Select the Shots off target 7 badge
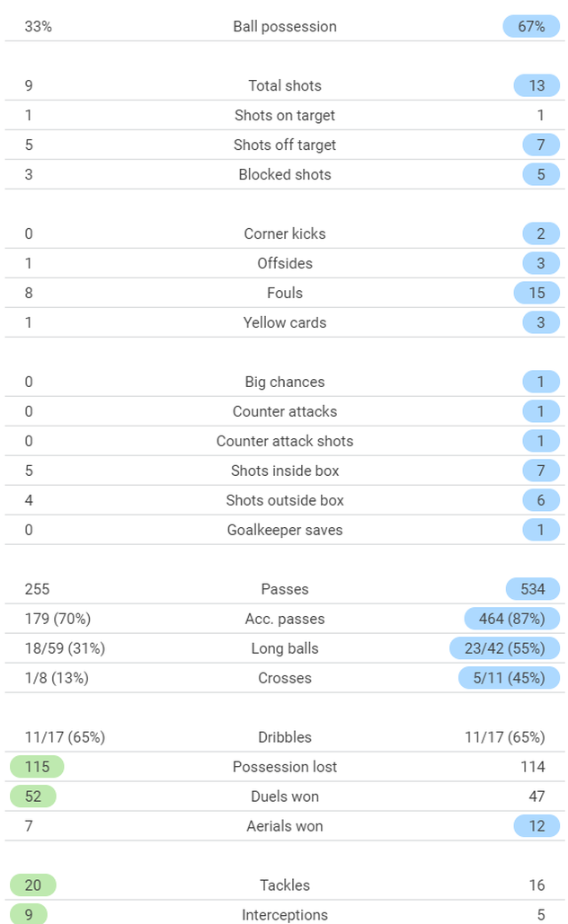The width and height of the screenshot is (568, 924). coord(541,145)
